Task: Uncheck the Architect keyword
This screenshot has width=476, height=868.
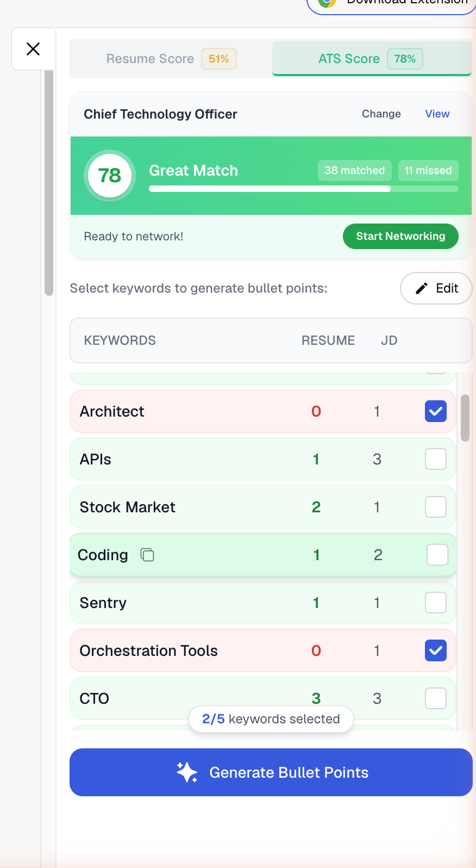Action: (x=435, y=411)
